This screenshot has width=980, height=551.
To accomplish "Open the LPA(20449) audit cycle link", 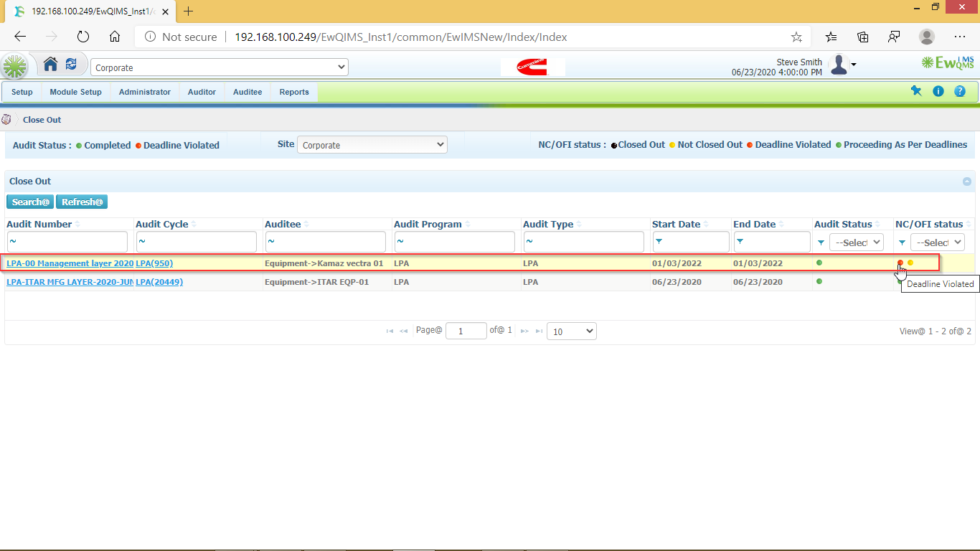I will point(159,282).
